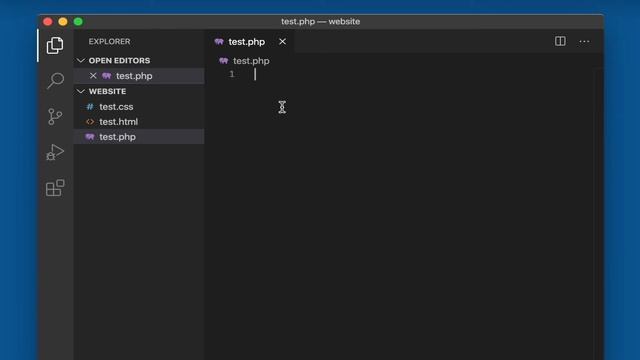
Task: Click the Explorer panel title
Action: 109,42
